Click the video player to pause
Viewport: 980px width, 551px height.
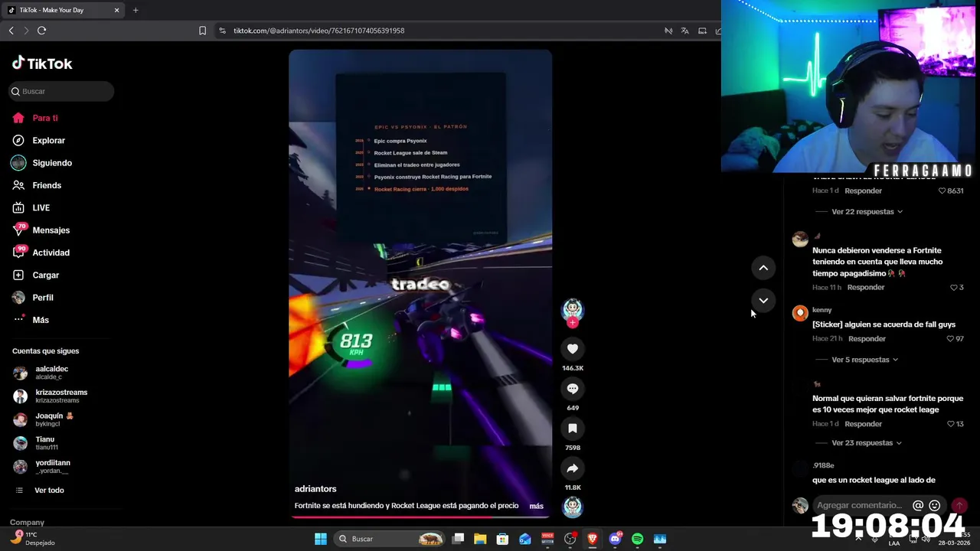click(420, 283)
